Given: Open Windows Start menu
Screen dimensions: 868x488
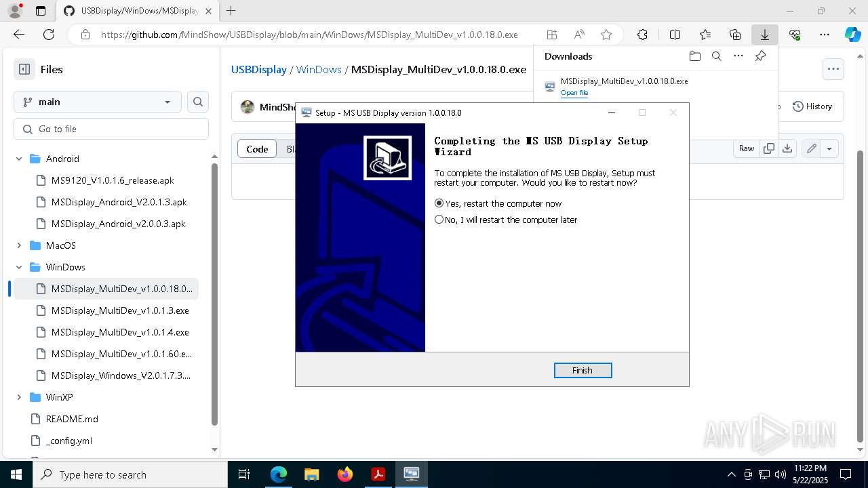Looking at the screenshot, I should [16, 474].
